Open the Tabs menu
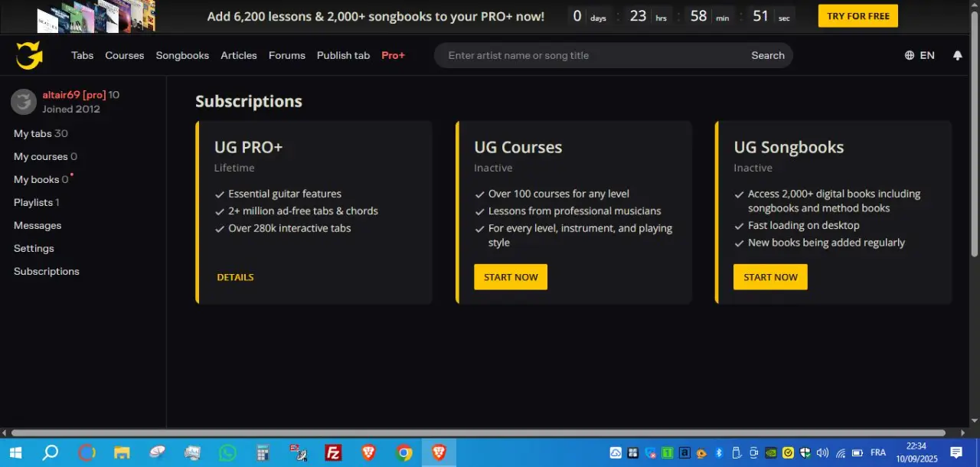The image size is (980, 467). pos(83,55)
